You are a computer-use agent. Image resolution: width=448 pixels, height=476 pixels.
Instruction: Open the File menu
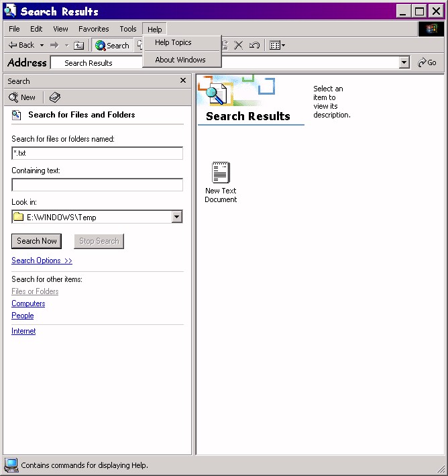(x=14, y=29)
